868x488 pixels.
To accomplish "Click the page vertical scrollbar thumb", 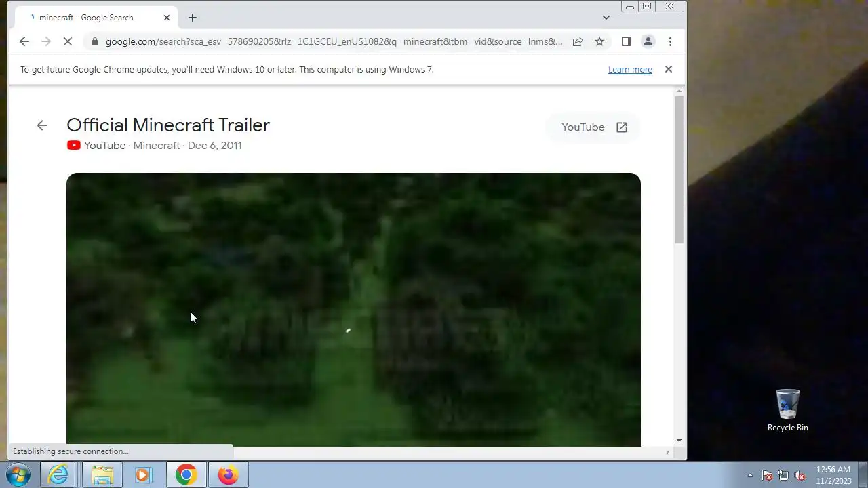I will point(679,171).
